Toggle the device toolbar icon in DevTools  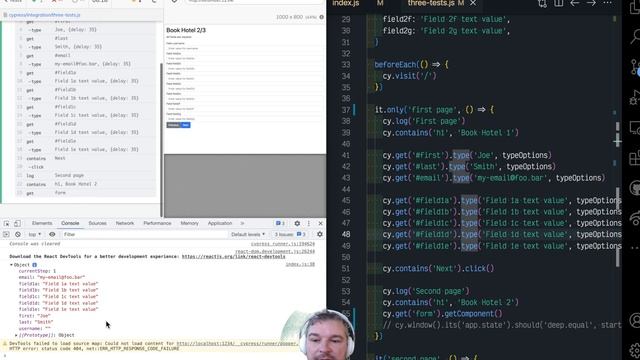click(17, 224)
